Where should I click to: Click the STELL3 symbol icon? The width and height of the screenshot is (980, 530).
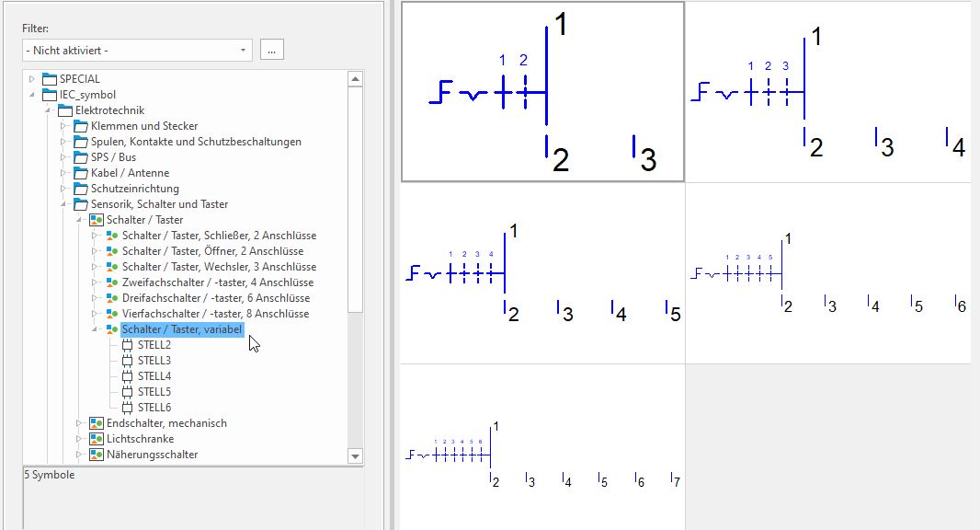tap(128, 361)
